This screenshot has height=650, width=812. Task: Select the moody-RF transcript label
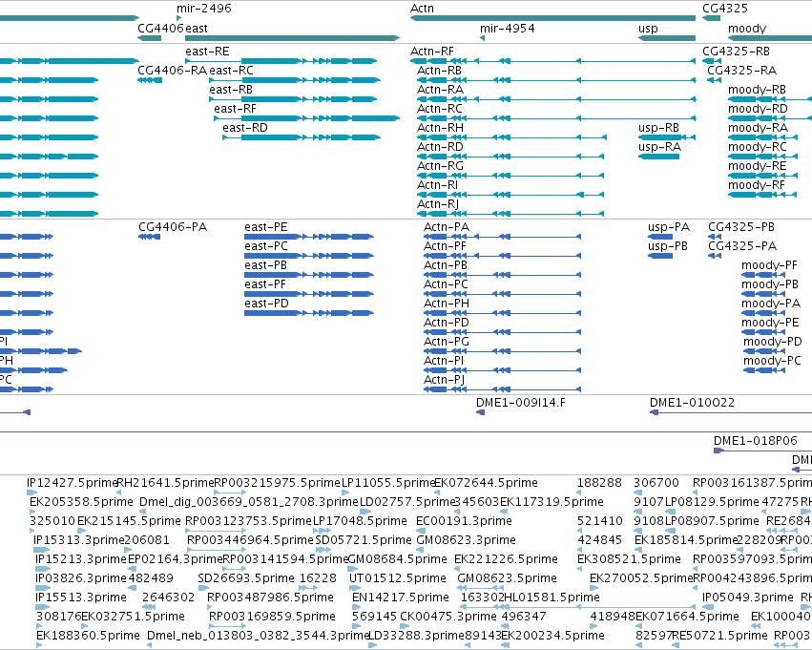(757, 185)
